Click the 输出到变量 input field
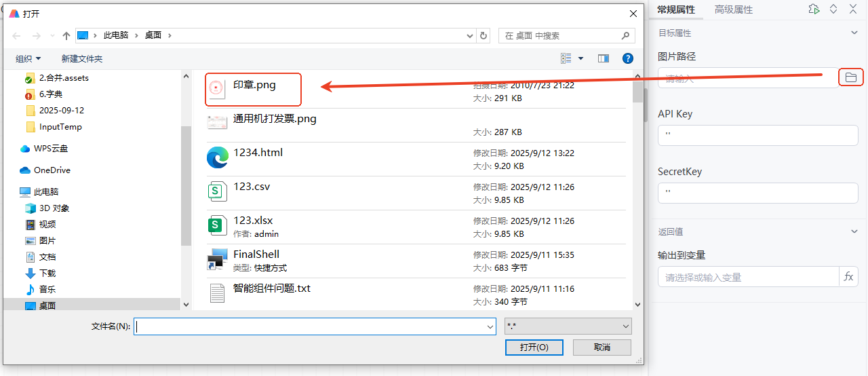This screenshot has height=376, width=868. (748, 276)
